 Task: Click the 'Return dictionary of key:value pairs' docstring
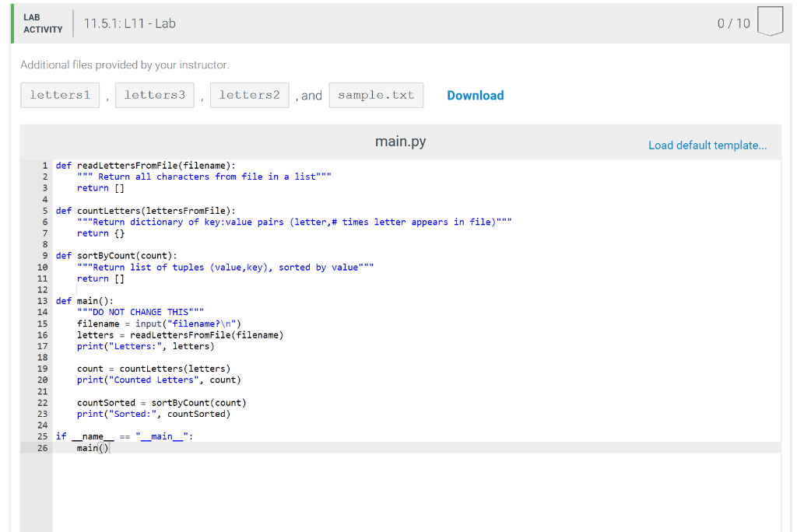pyautogui.click(x=294, y=222)
